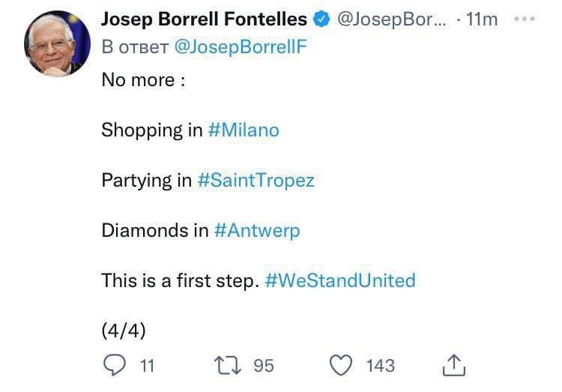Viewport: 562px width, 392px height.
Task: Like the tweet with the heart icon
Action: pyautogui.click(x=342, y=365)
